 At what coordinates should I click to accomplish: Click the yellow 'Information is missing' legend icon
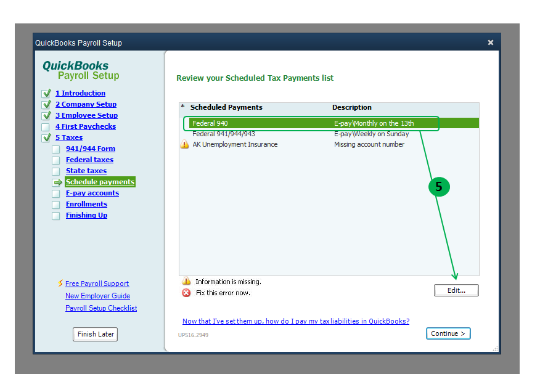click(186, 282)
